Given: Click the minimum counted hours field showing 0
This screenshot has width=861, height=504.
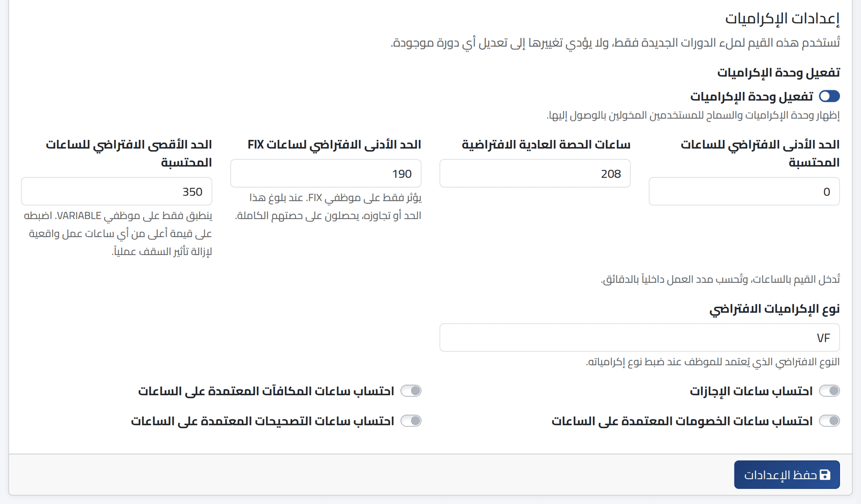Looking at the screenshot, I should pos(744,191).
